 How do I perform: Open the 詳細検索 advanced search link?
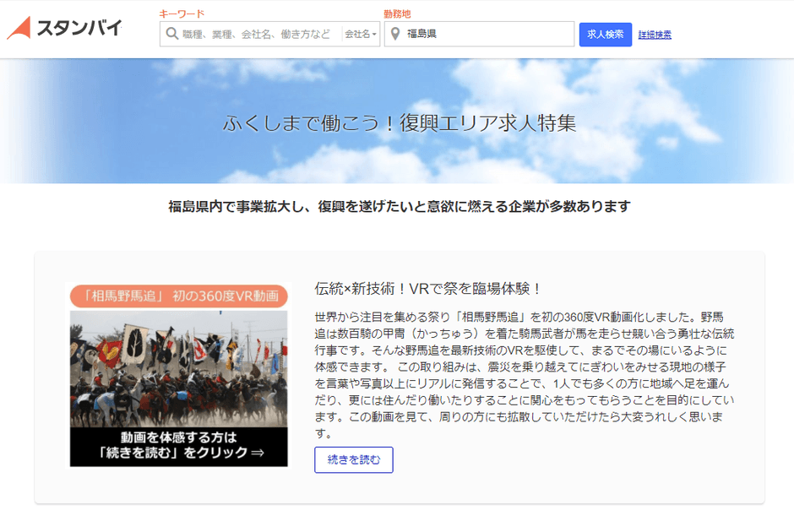point(655,35)
